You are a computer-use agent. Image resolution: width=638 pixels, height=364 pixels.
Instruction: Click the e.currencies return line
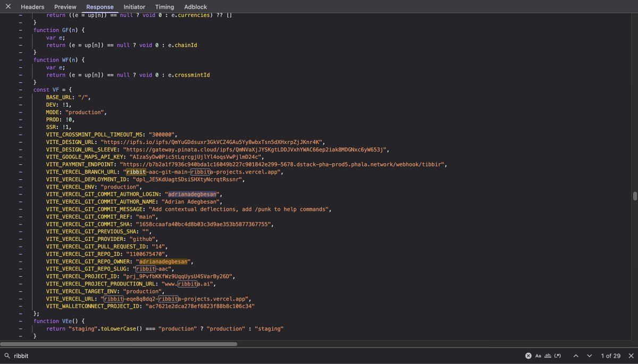139,16
